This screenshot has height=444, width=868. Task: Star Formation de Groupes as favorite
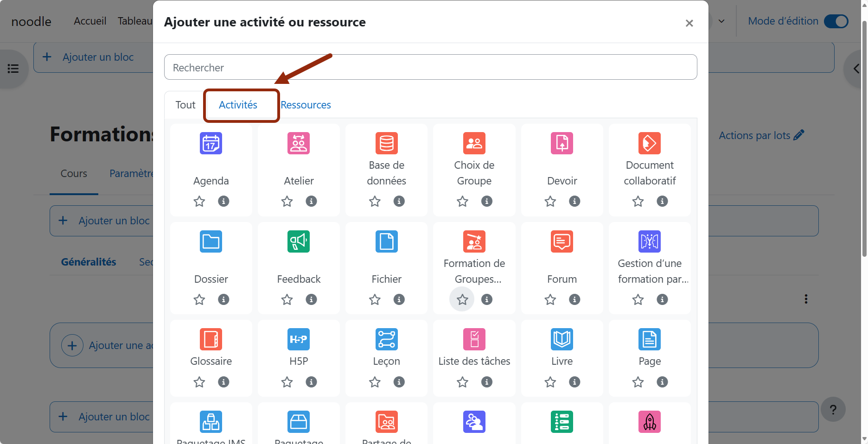pos(462,299)
